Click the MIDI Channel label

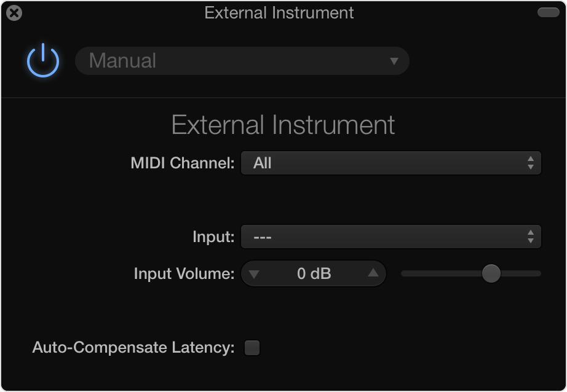pos(183,163)
